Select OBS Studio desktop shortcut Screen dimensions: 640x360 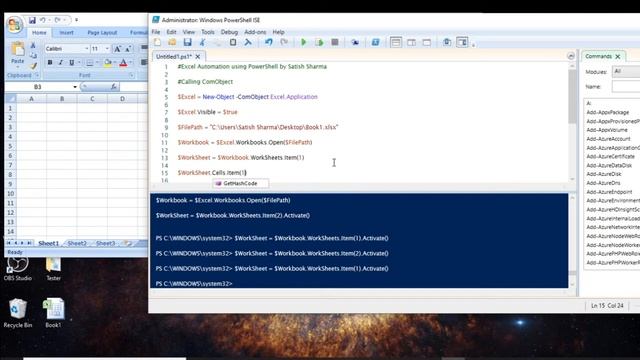(x=18, y=267)
